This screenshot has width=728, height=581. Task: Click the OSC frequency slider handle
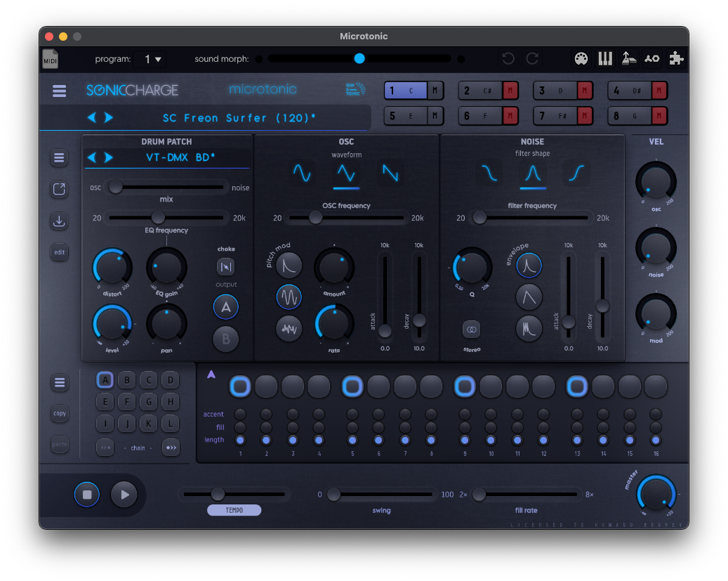click(315, 218)
